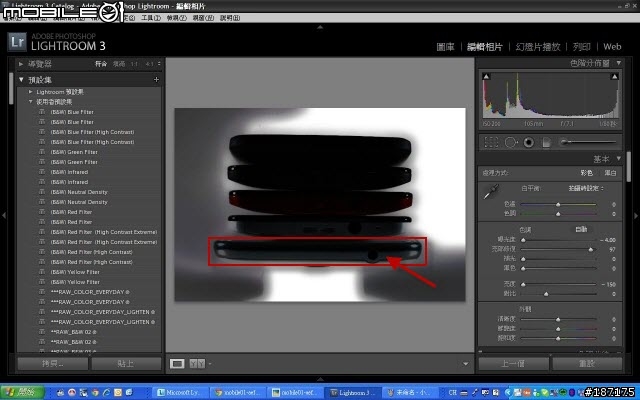Click the 貼上 paste button
Screen dimensions: 640x400
[126, 363]
